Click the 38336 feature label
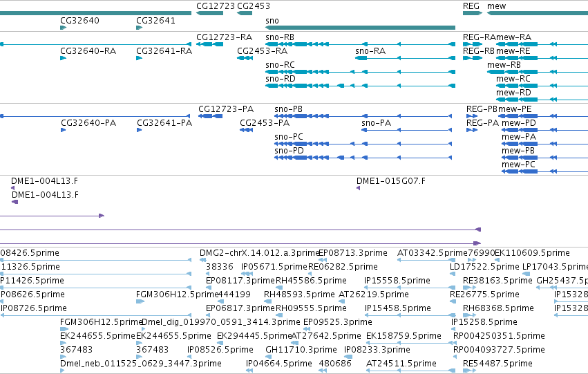The width and height of the screenshot is (588, 374). click(219, 267)
